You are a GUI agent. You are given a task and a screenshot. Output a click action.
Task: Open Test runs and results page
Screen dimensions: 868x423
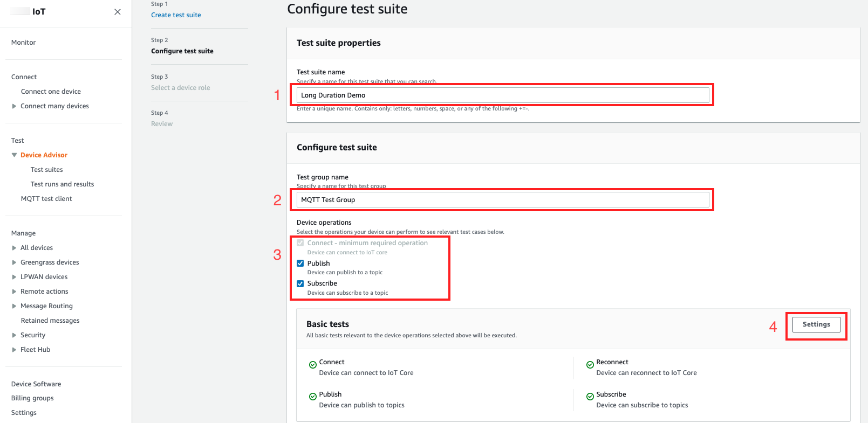tap(62, 184)
